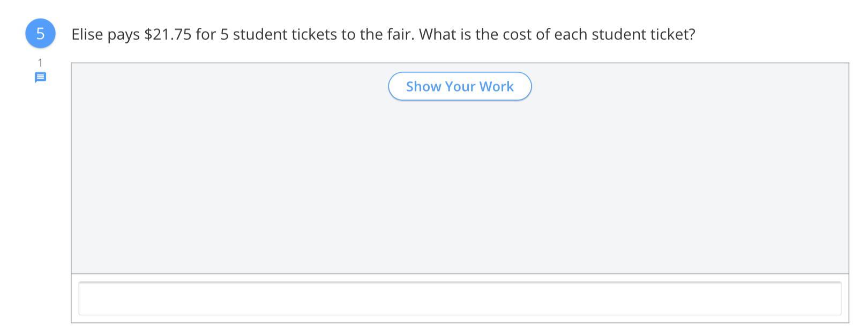The height and width of the screenshot is (327, 868).
Task: Click the comment count "1" above the bubble
Action: [40, 63]
